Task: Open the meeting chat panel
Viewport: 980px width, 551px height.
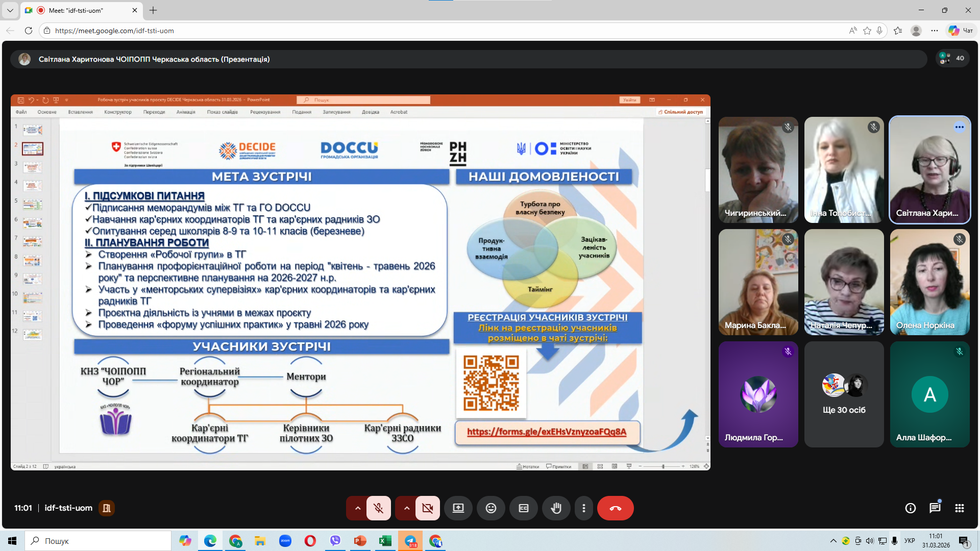Action: pyautogui.click(x=935, y=508)
